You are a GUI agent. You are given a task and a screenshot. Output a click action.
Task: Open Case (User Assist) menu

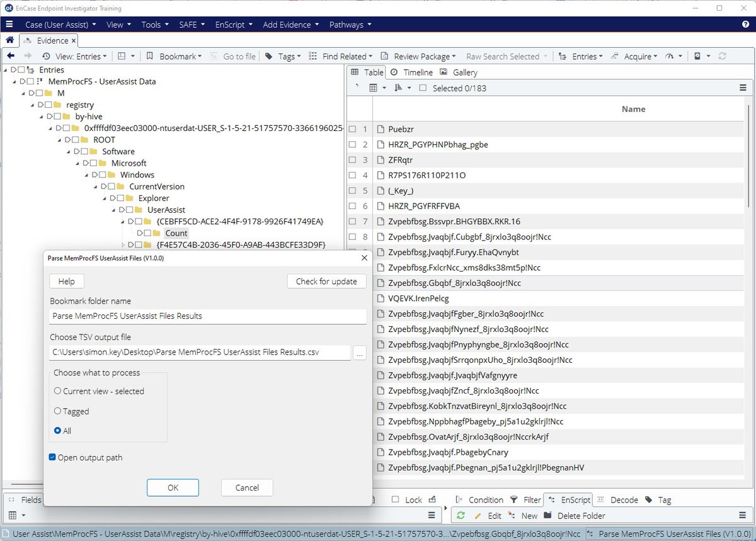[x=60, y=25]
